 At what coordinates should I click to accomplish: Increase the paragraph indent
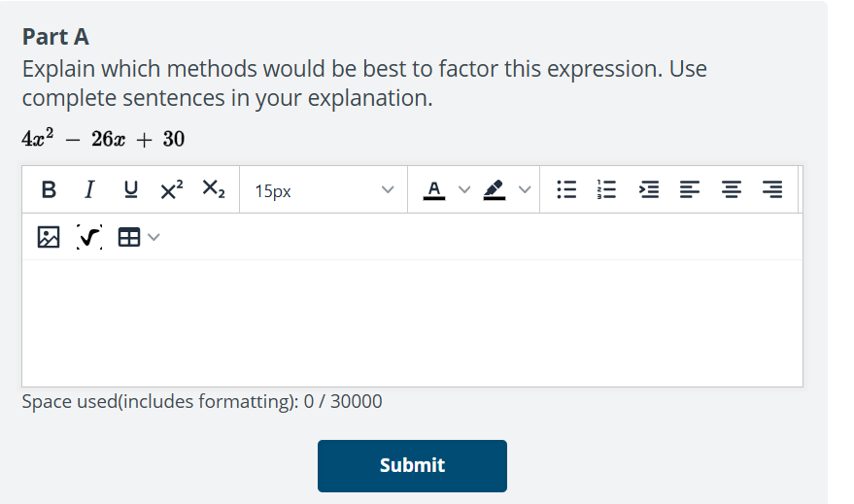[648, 190]
